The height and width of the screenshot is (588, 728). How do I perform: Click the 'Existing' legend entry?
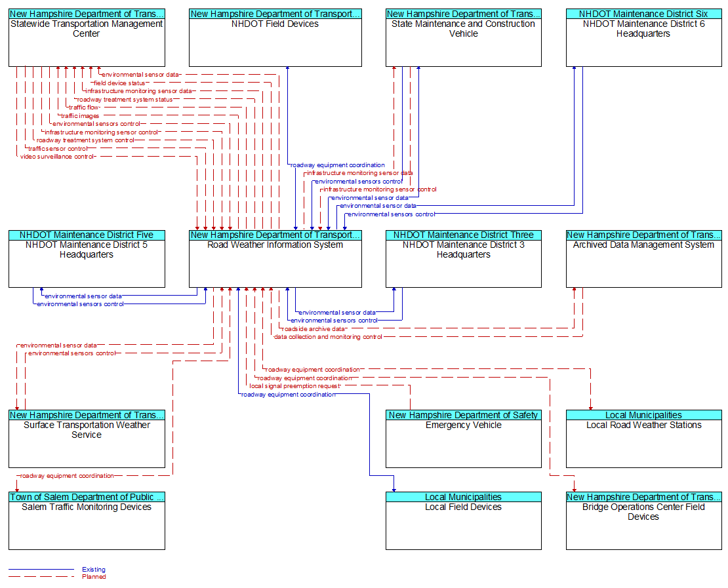[x=94, y=570]
